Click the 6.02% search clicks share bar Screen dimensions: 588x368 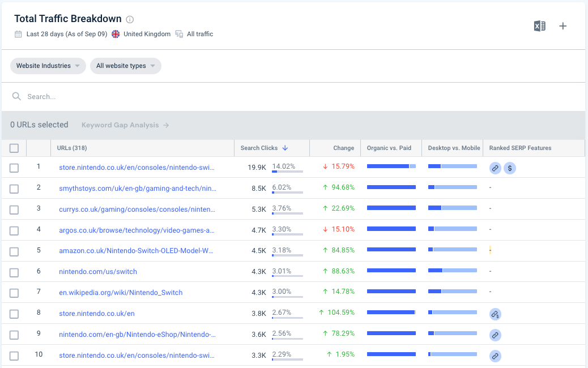[287, 192]
